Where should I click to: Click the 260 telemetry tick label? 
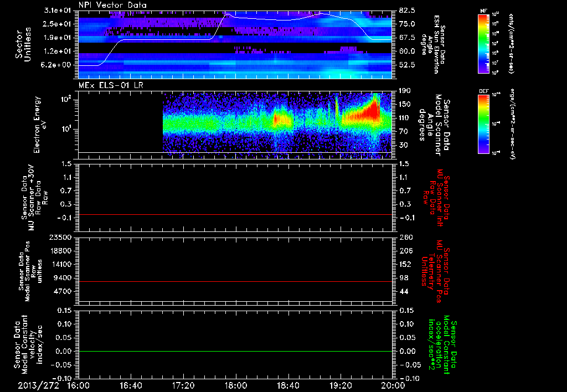coord(405,238)
